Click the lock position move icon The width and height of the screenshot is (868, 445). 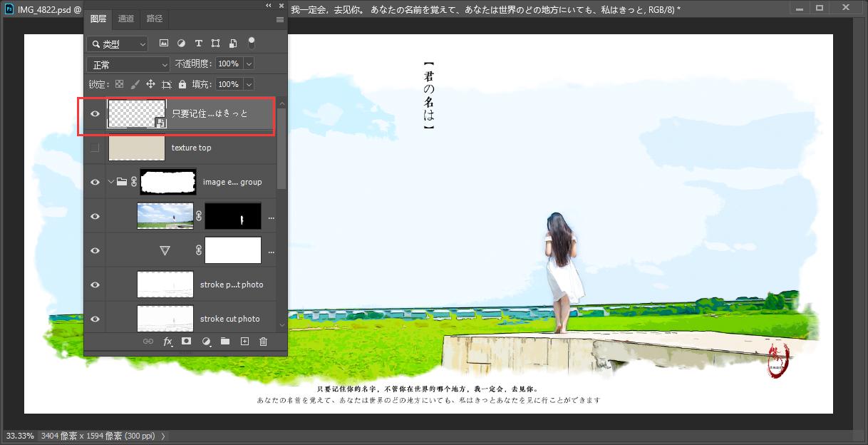[x=150, y=84]
